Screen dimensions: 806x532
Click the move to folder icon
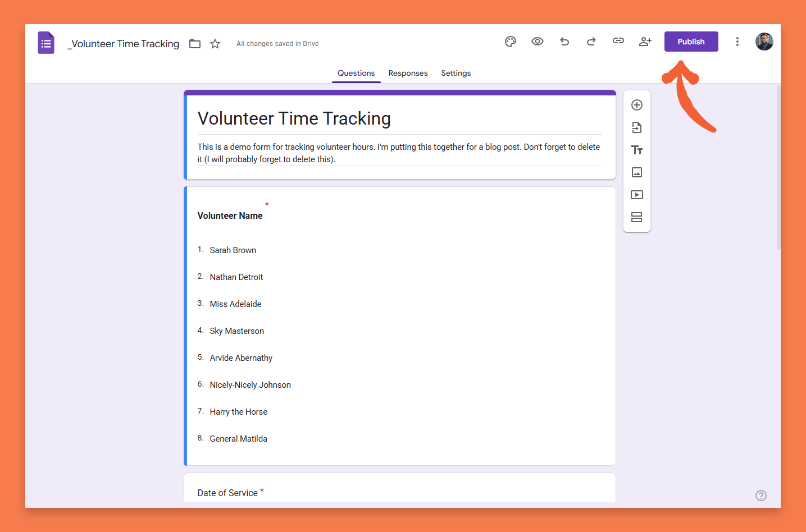pyautogui.click(x=195, y=44)
